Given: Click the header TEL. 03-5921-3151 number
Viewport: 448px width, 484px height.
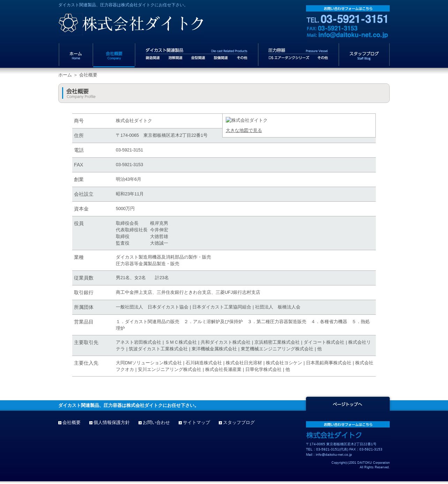Looking at the screenshot, I should click(x=347, y=19).
